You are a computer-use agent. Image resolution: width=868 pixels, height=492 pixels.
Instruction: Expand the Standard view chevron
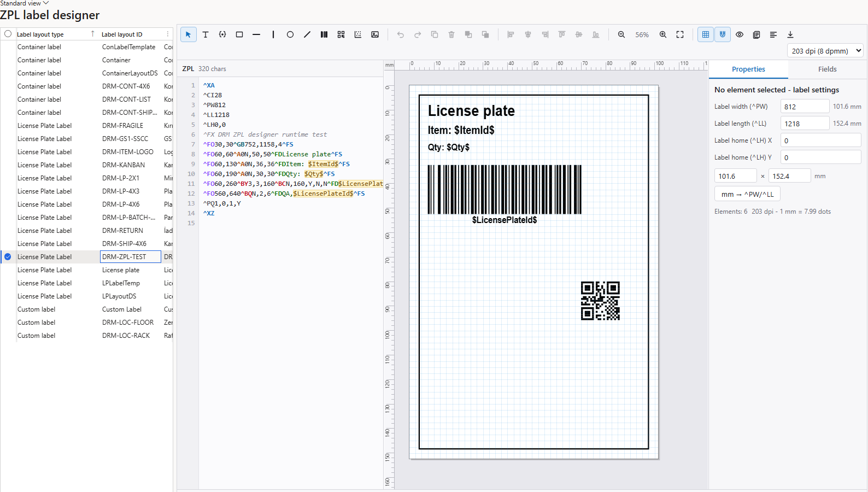[46, 3]
